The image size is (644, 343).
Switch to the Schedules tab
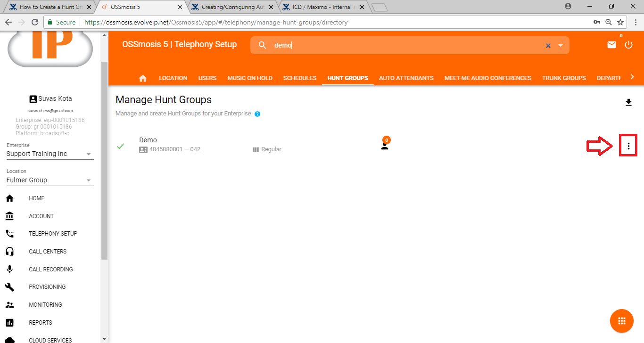pyautogui.click(x=300, y=78)
